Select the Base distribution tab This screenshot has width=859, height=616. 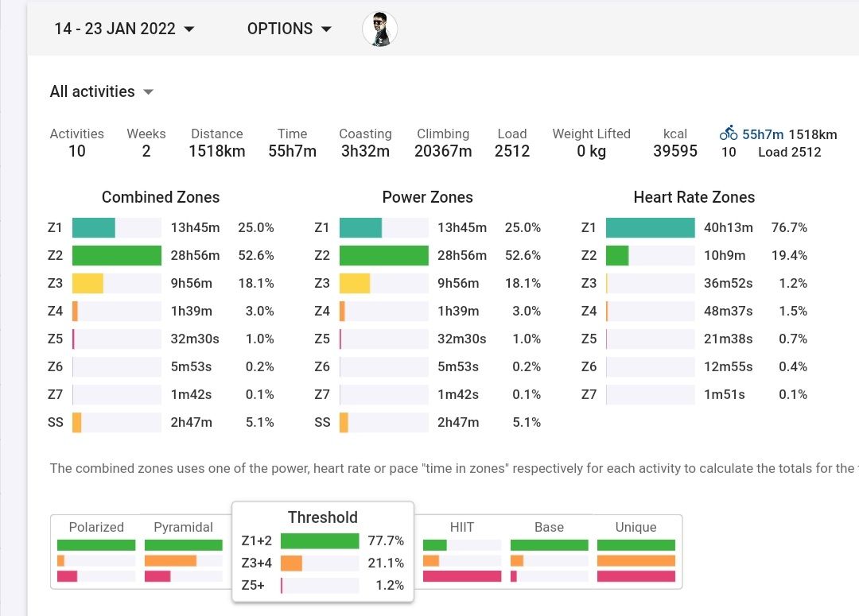point(549,527)
